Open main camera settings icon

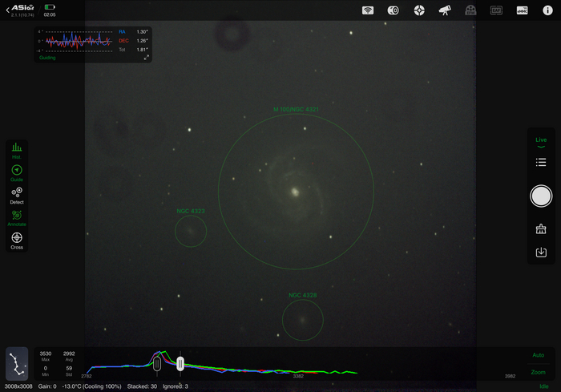coord(394,10)
